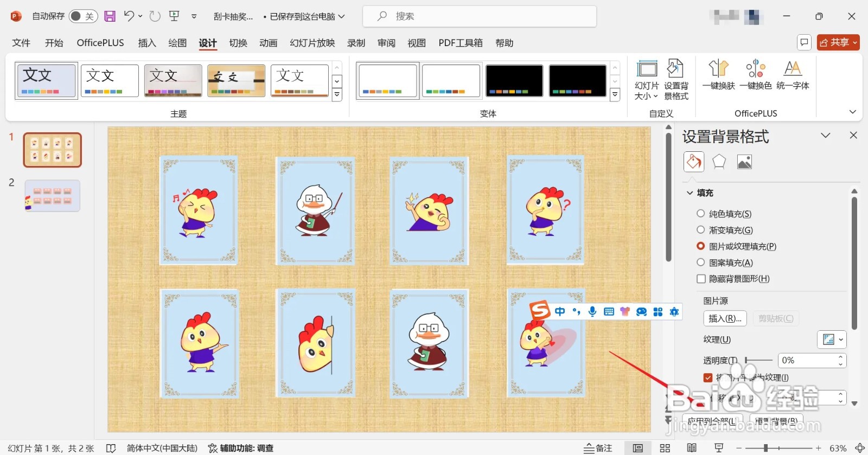Image resolution: width=868 pixels, height=455 pixels.
Task: Select slide 2 thumbnail
Action: 53,196
